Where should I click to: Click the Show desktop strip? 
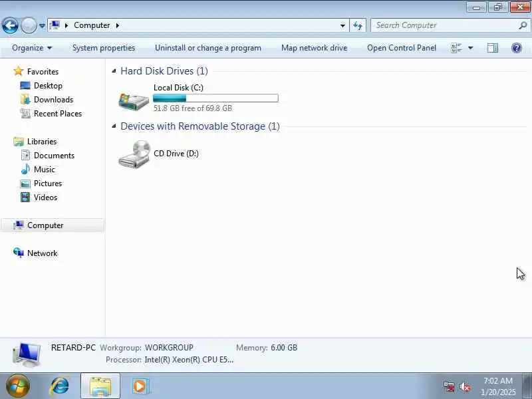[x=527, y=386]
